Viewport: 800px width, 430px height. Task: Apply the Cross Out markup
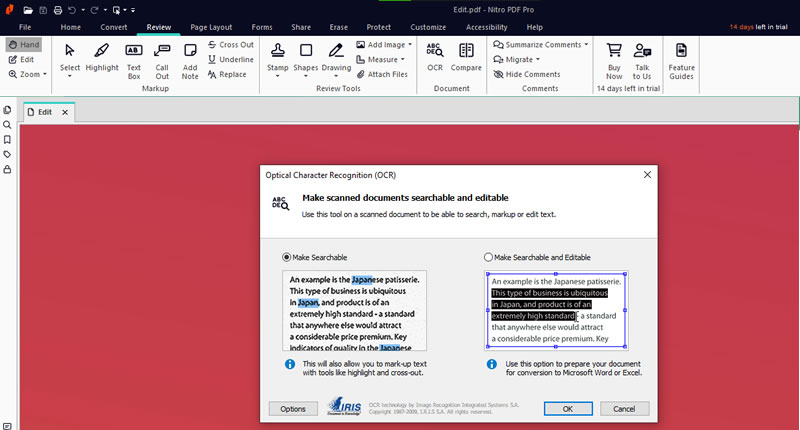pos(231,45)
